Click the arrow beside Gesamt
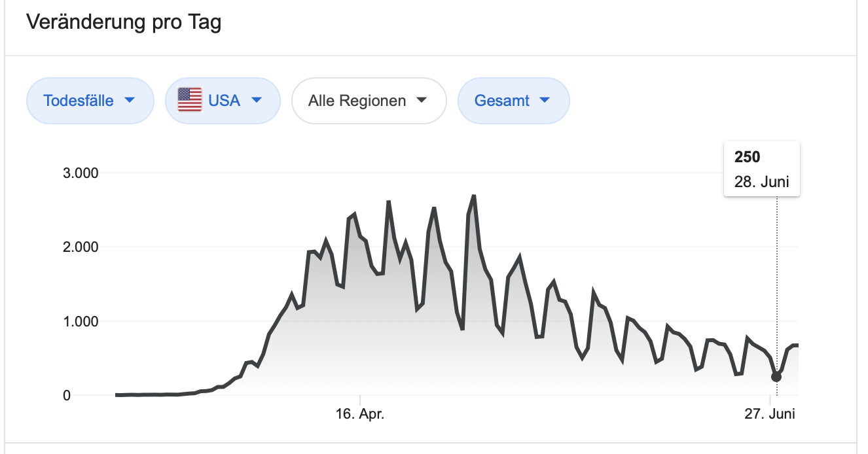 tap(545, 100)
